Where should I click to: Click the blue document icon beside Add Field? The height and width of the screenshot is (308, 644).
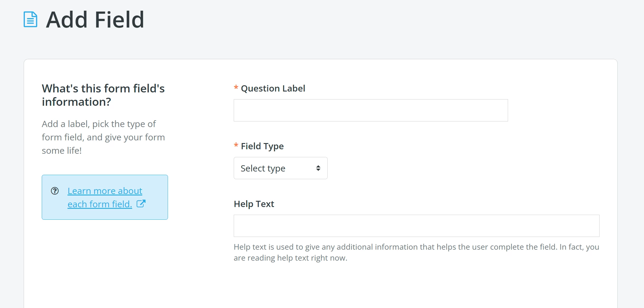click(30, 20)
